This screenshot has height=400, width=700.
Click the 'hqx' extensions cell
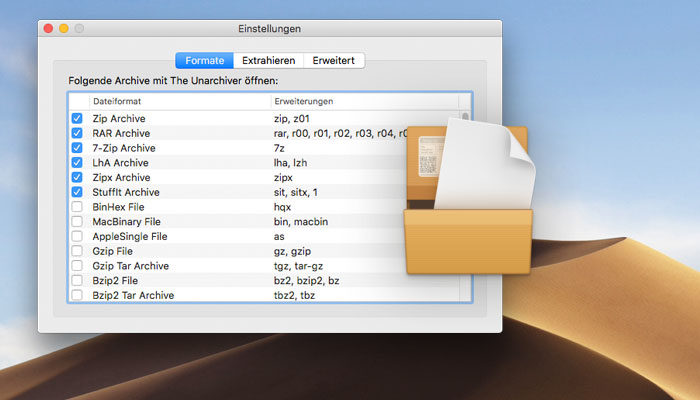tap(282, 207)
